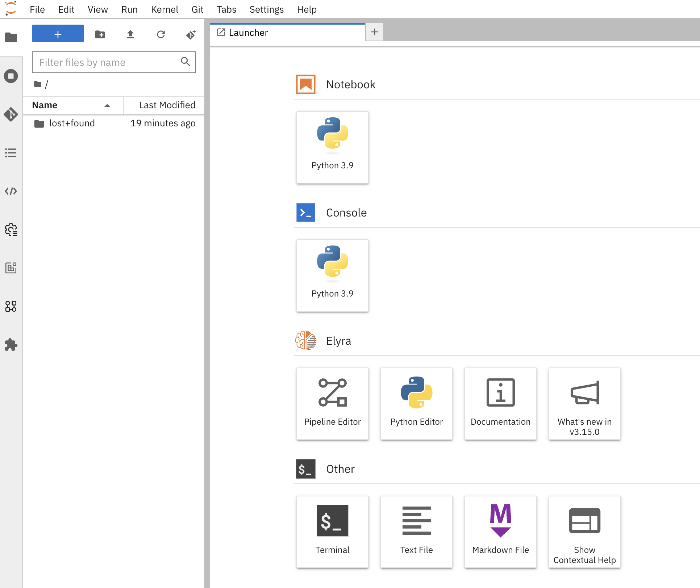The image size is (700, 588).
Task: Launch Python 3.9 Notebook
Action: (333, 147)
